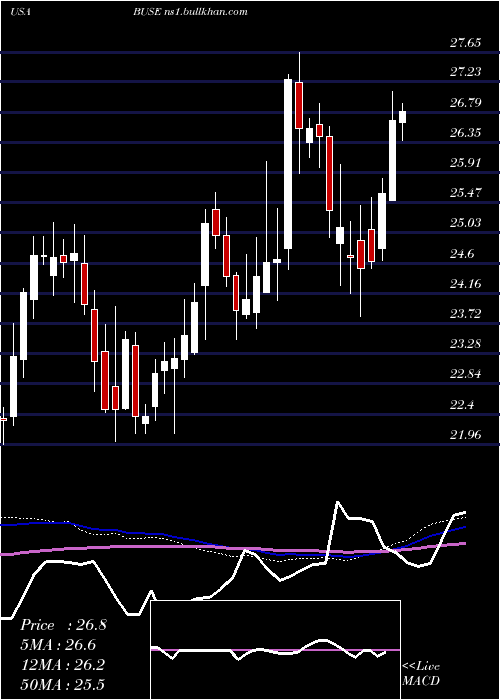Click the 12MA : 26.2 readout
Screen dimensions: 500x700
tap(62, 664)
